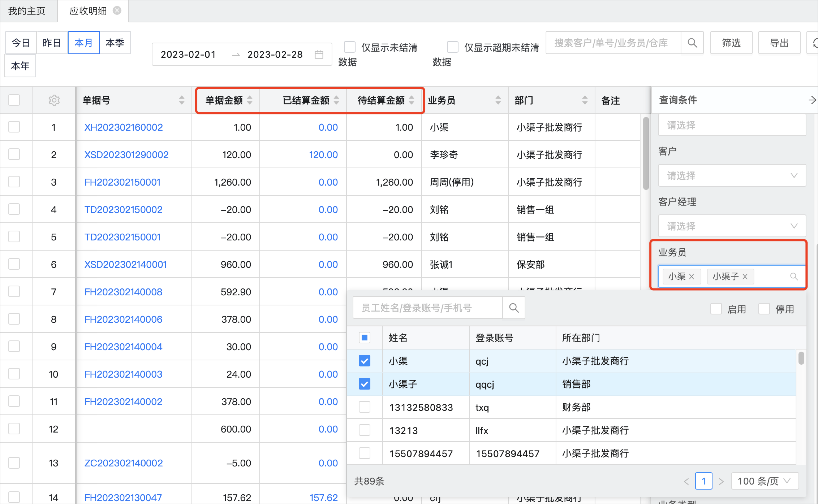Open the 100 条/页 page size dropdown
Viewport: 818px width, 504px height.
tap(765, 481)
